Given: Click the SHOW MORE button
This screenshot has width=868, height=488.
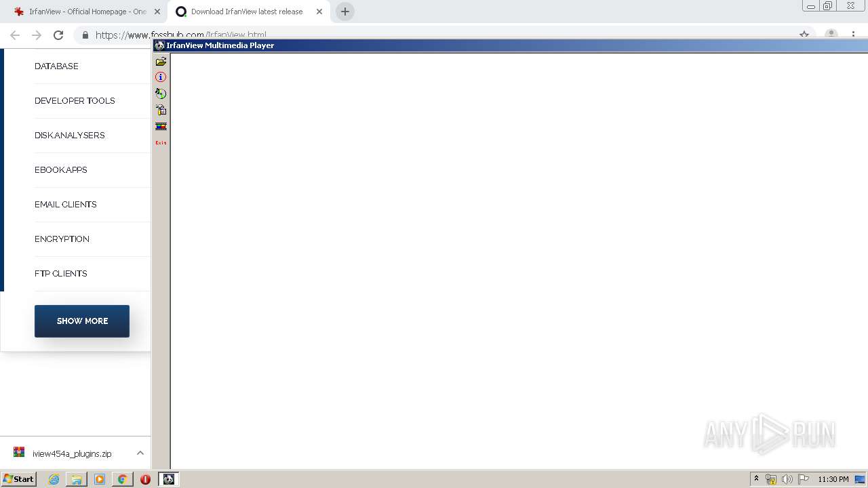Looking at the screenshot, I should point(82,321).
